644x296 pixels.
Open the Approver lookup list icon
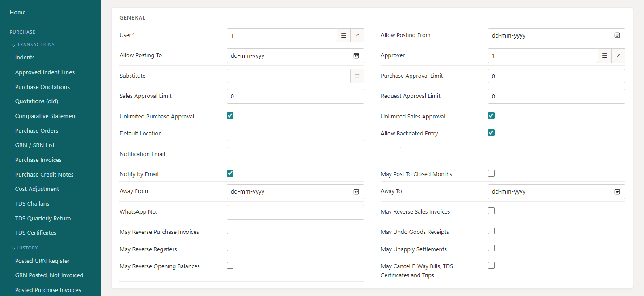pyautogui.click(x=605, y=55)
